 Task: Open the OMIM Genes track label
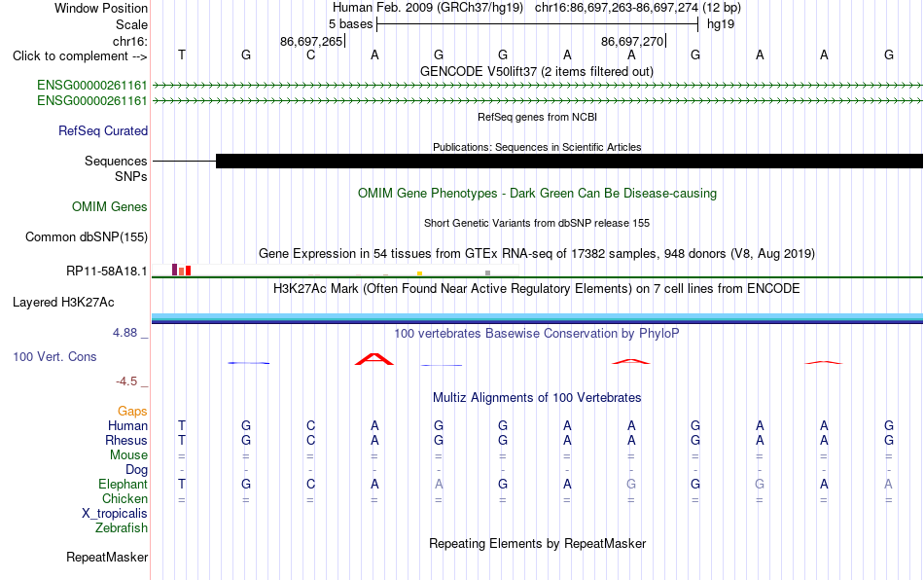click(x=109, y=207)
